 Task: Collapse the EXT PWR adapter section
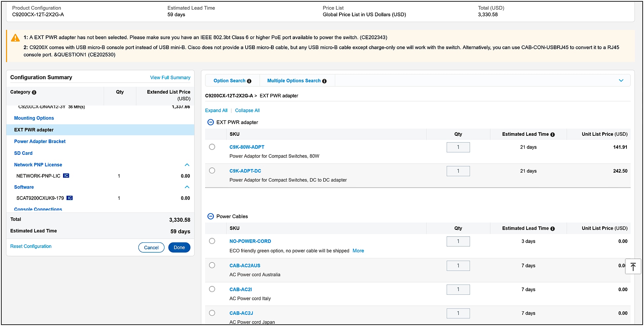point(210,122)
